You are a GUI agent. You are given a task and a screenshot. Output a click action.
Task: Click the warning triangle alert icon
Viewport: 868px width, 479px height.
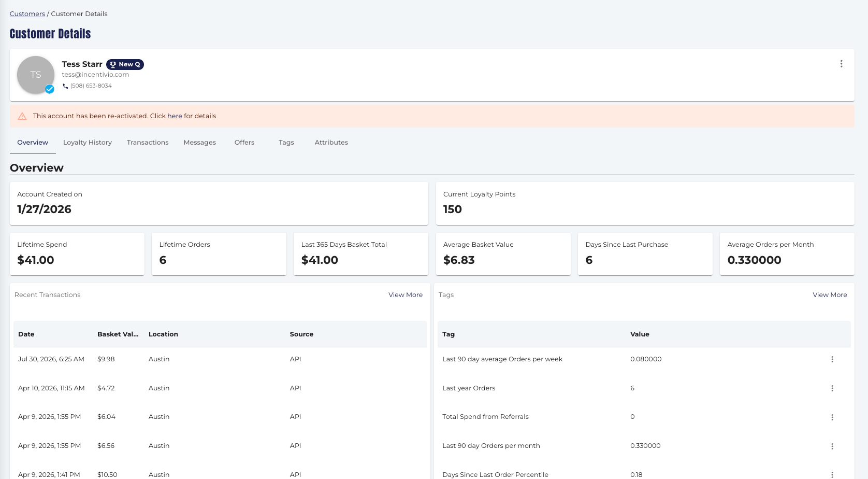(22, 116)
